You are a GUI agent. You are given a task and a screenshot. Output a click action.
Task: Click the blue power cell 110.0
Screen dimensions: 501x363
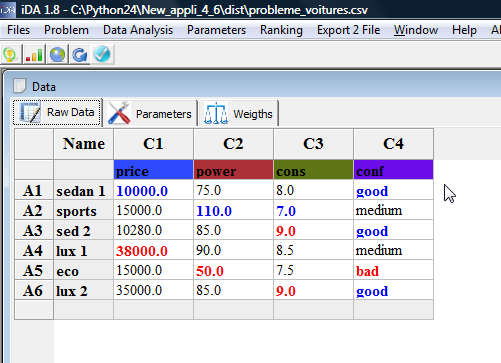234,210
